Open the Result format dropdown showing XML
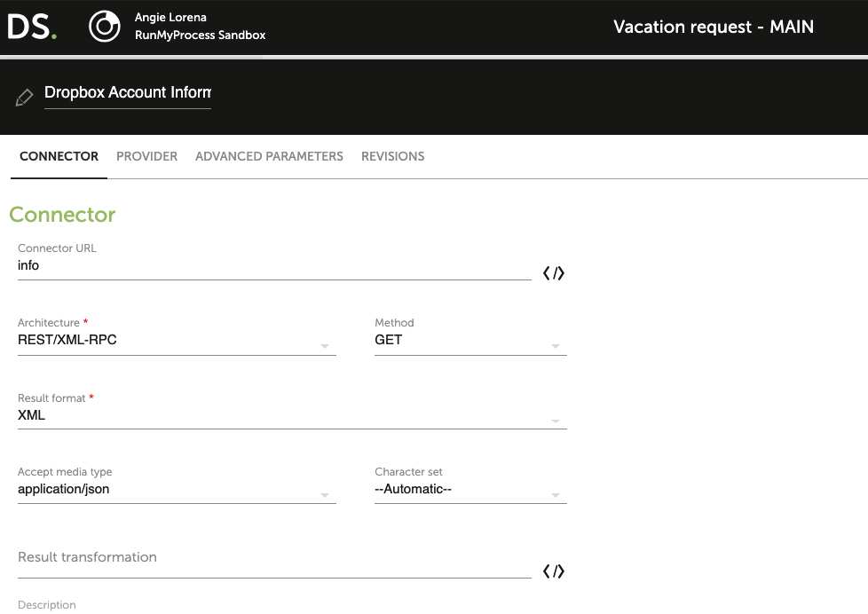 point(292,416)
